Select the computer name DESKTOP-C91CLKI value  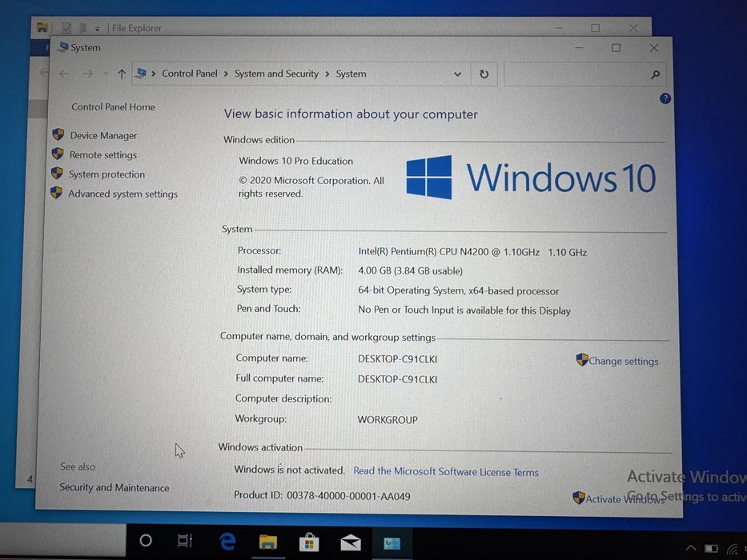[397, 359]
